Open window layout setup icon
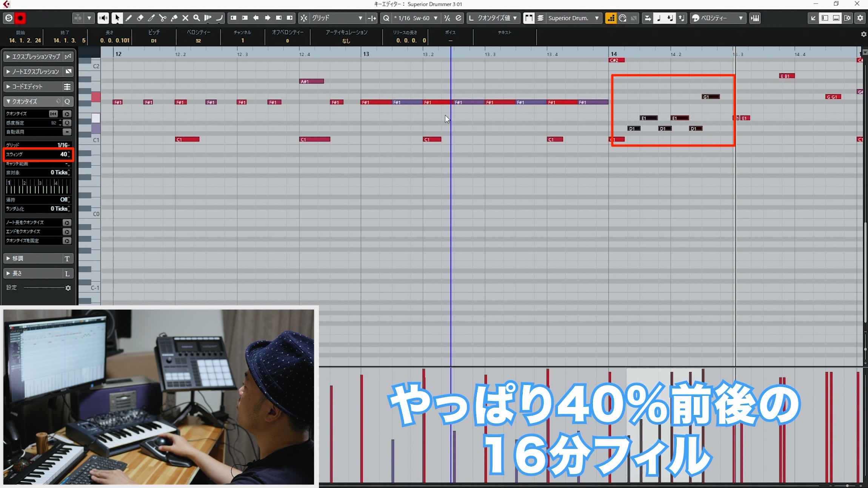This screenshot has width=868, height=488. coord(848,18)
